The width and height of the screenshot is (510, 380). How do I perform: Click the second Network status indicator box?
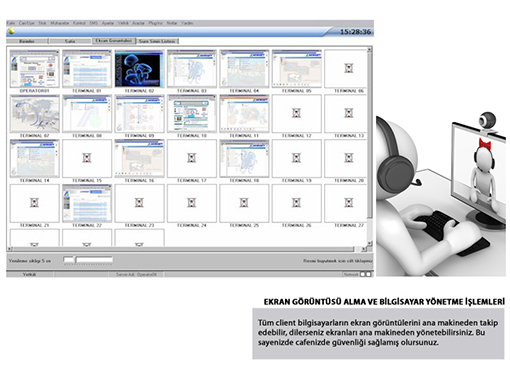pyautogui.click(x=368, y=274)
